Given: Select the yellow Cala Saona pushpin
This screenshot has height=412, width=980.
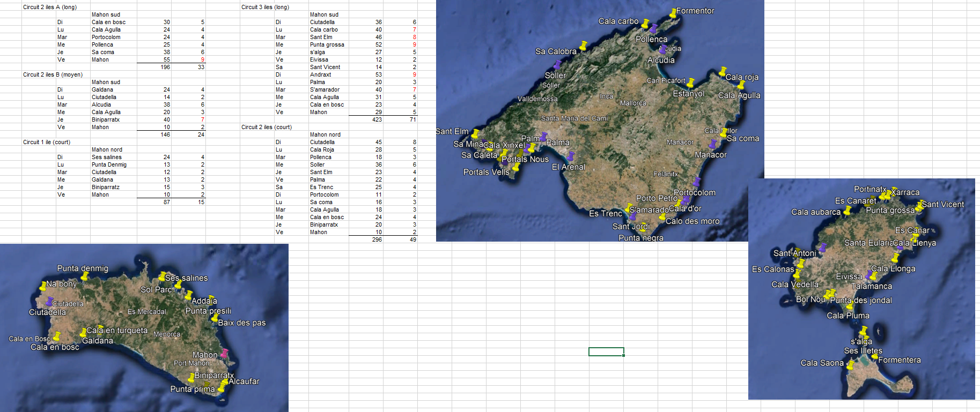Looking at the screenshot, I should pyautogui.click(x=850, y=365).
